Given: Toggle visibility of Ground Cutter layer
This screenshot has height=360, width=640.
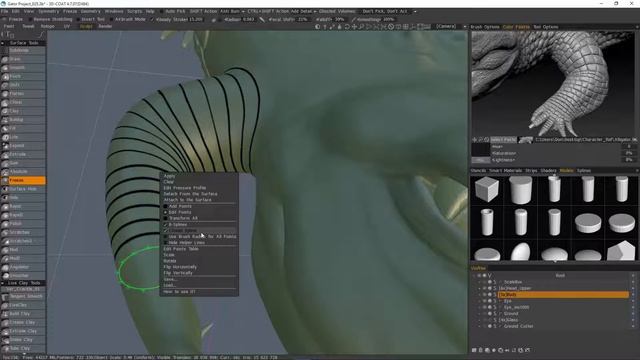Looking at the screenshot, I should coord(484,326).
